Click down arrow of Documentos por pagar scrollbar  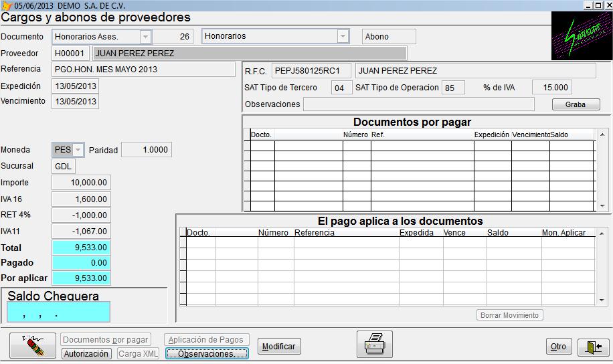(x=602, y=205)
